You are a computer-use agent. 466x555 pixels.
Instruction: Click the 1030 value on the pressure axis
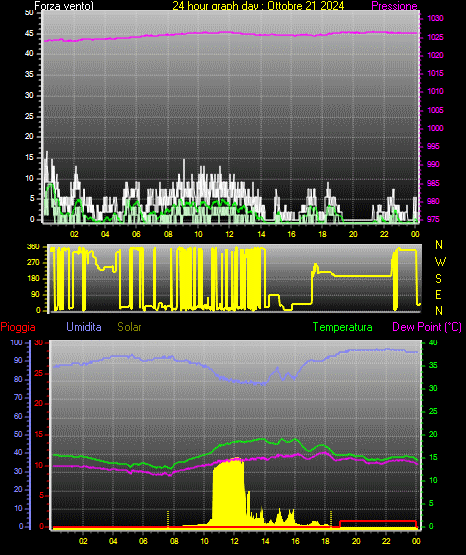pyautogui.click(x=435, y=18)
